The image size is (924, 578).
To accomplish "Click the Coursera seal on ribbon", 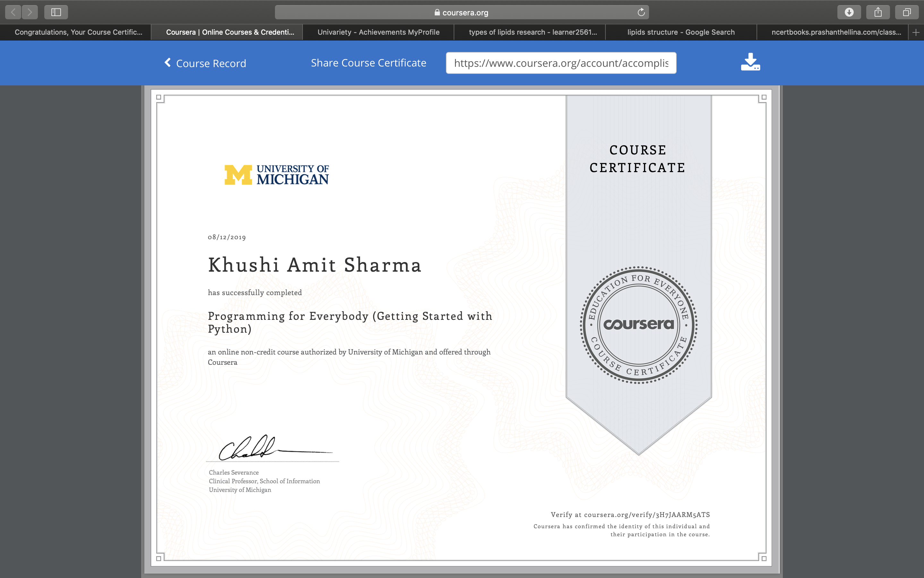I will [x=639, y=325].
